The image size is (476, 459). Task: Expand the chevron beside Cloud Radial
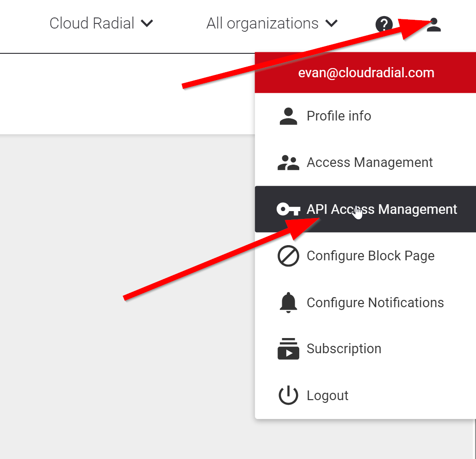(147, 23)
